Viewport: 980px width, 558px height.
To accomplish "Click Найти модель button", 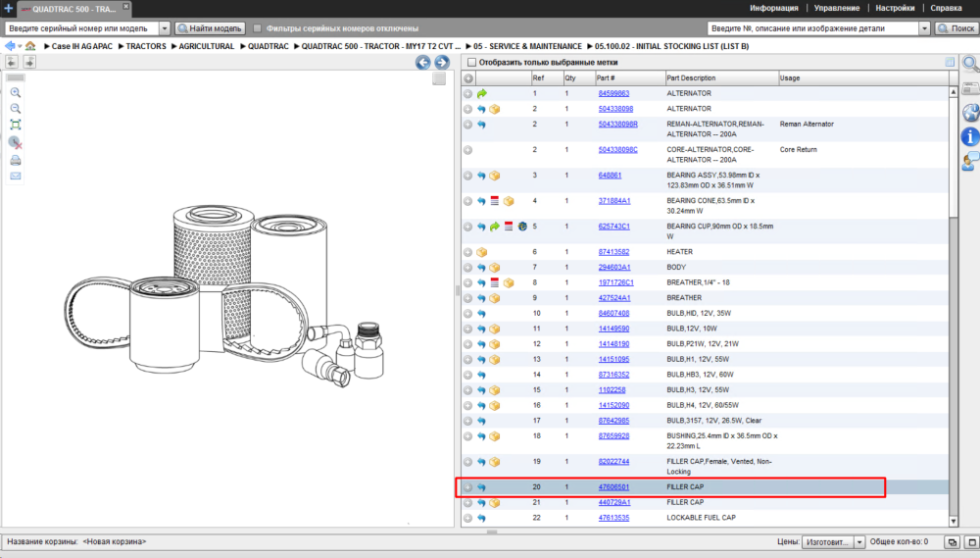I will [x=210, y=28].
